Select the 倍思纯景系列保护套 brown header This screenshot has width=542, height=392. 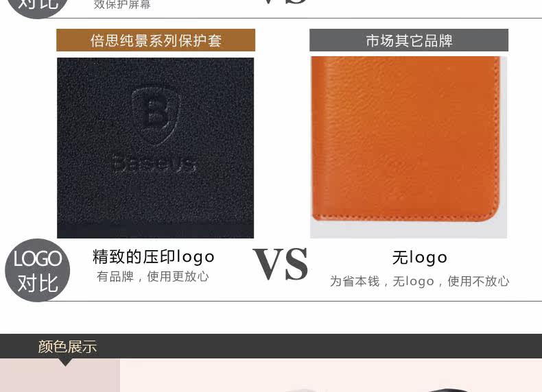156,40
